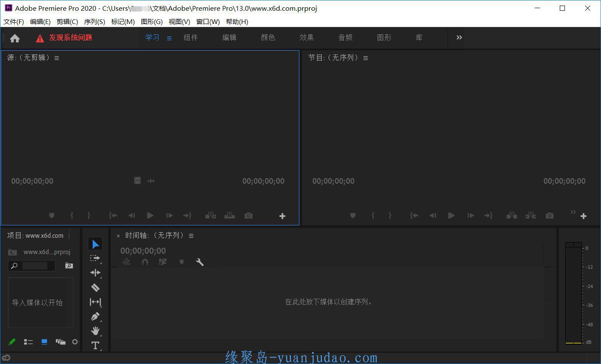Click Insert button in Source monitor
The width and height of the screenshot is (601, 364).
coord(211,215)
